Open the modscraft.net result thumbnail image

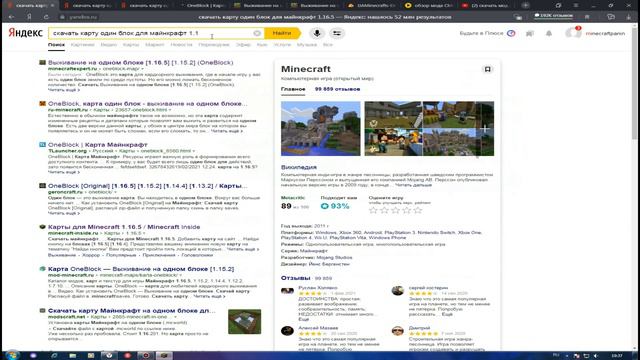[x=244, y=322]
